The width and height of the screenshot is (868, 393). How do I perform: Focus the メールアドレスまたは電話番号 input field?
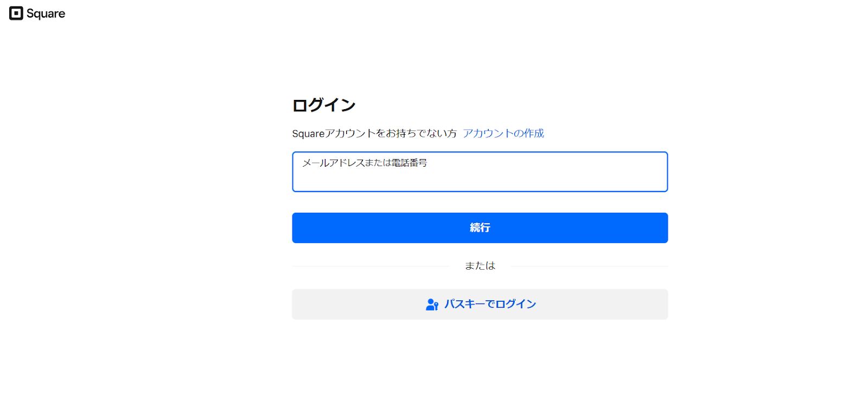[x=480, y=172]
